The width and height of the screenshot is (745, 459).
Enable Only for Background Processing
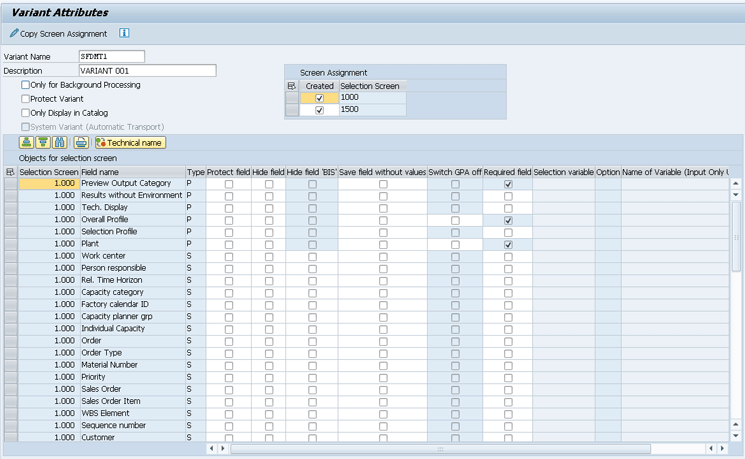tap(26, 85)
